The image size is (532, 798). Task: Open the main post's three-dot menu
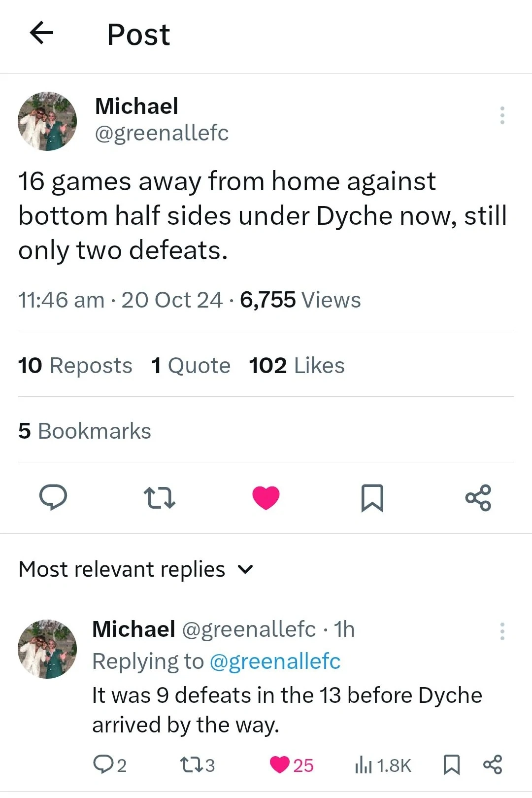pos(502,115)
